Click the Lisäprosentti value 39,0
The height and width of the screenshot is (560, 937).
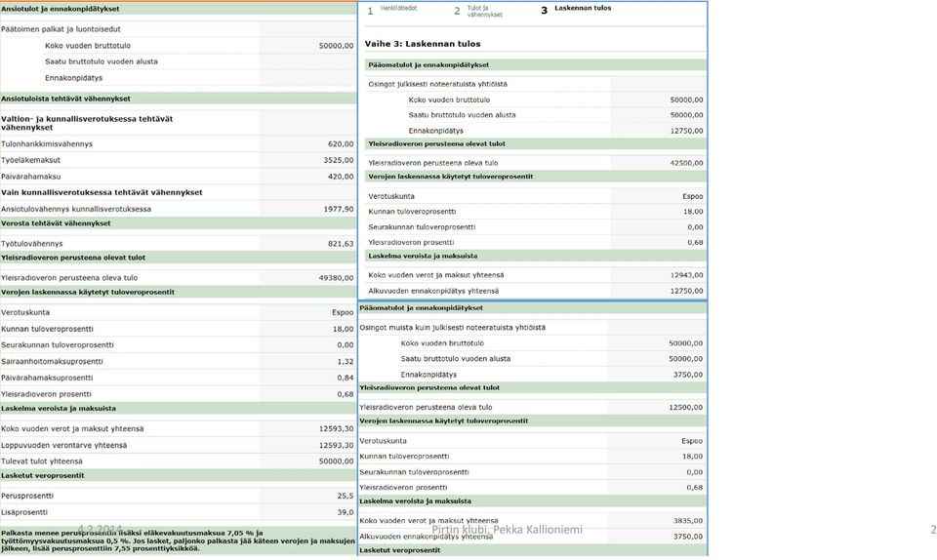click(x=346, y=512)
